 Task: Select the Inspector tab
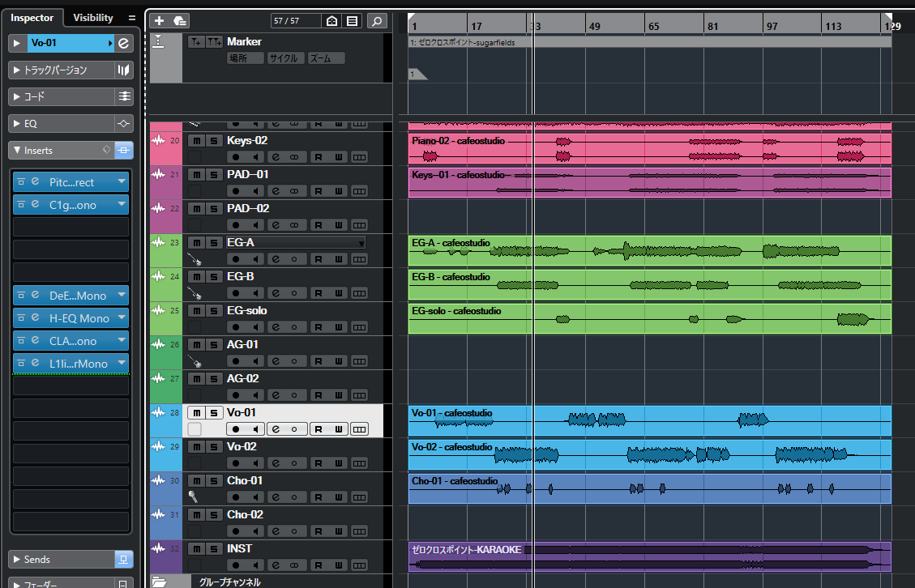point(32,18)
